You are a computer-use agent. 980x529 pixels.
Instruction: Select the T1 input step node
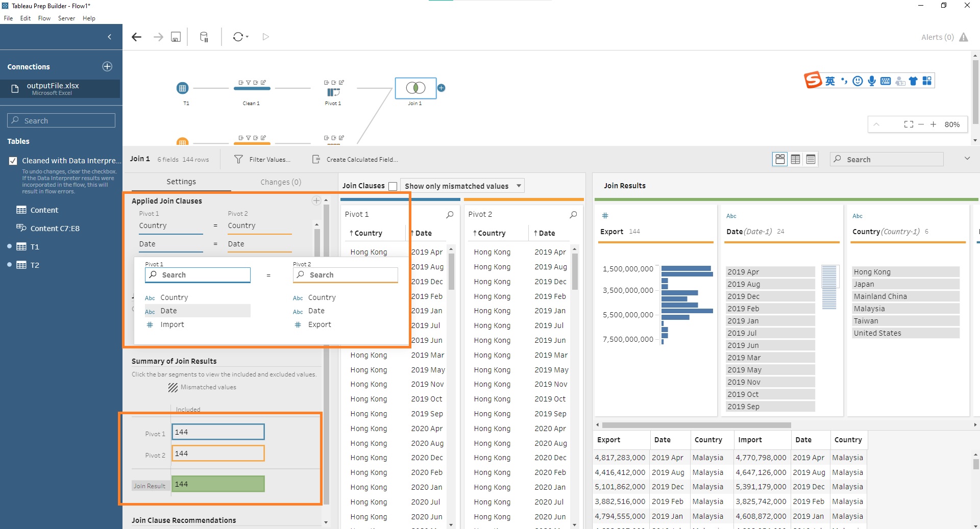click(182, 88)
